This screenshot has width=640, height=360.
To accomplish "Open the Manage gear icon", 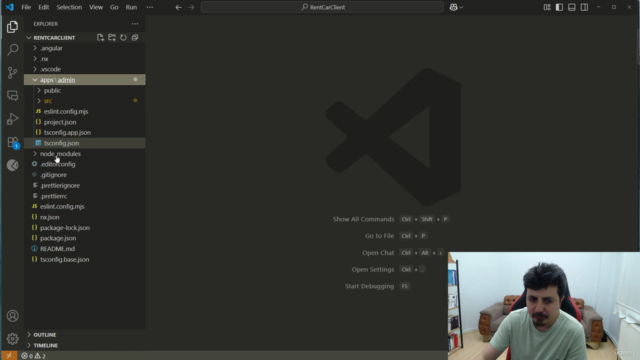I will [12, 339].
